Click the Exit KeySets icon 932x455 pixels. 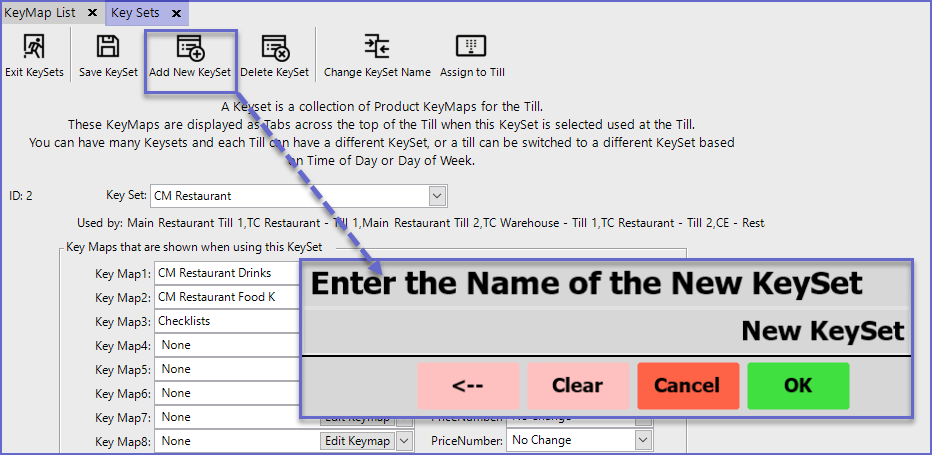tap(34, 47)
